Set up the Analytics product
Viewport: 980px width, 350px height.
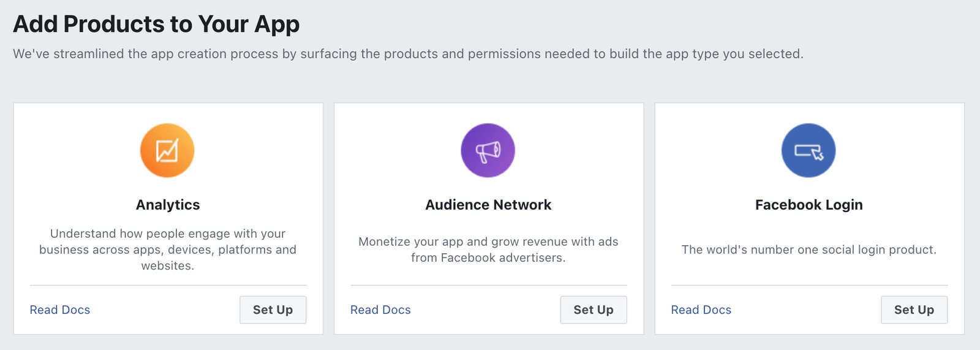click(273, 310)
